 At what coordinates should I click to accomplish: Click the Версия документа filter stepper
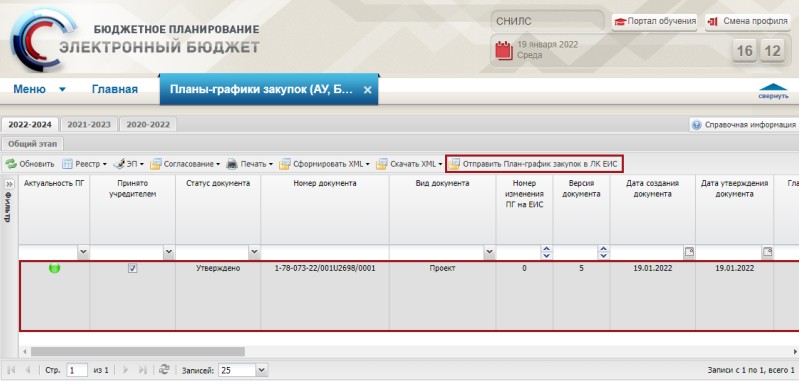click(604, 252)
